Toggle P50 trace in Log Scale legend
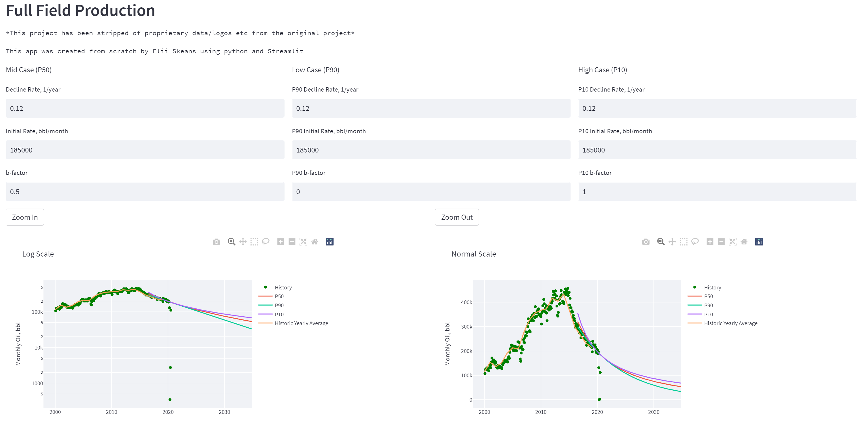The height and width of the screenshot is (430, 868). [279, 296]
